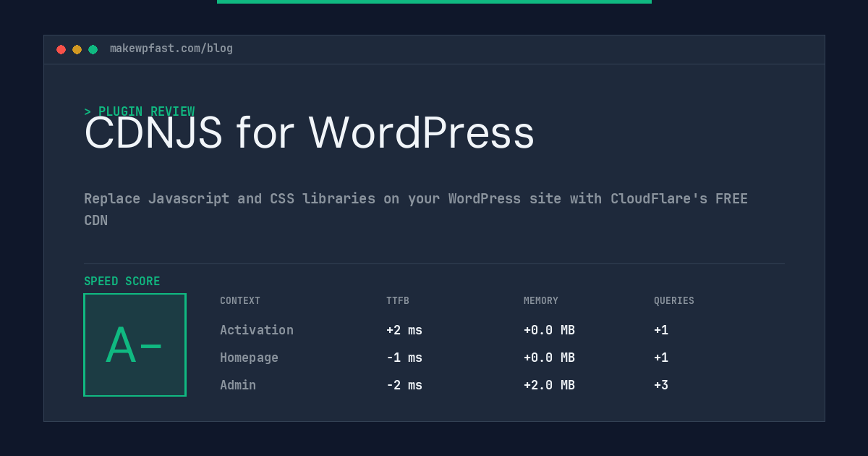Image resolution: width=868 pixels, height=456 pixels.
Task: Click the CONTEXT column header
Action: [240, 301]
